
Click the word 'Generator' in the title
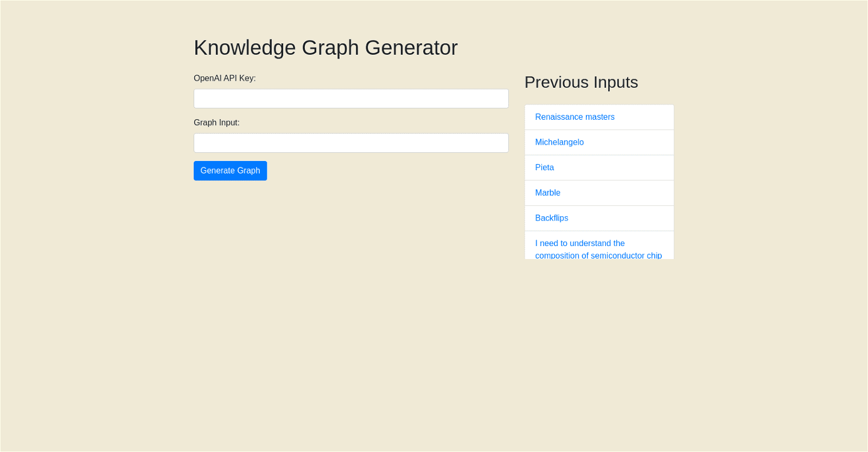(x=411, y=48)
